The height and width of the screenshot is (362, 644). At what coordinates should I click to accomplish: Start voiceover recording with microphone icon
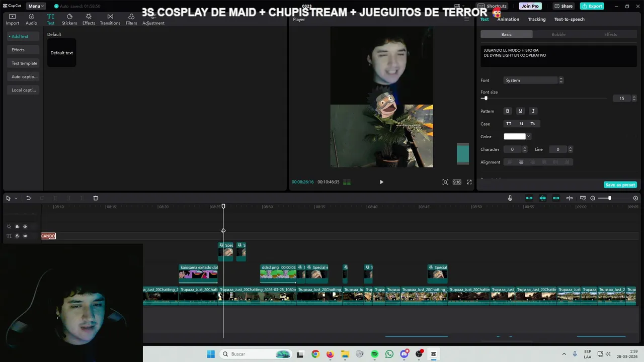click(x=510, y=198)
